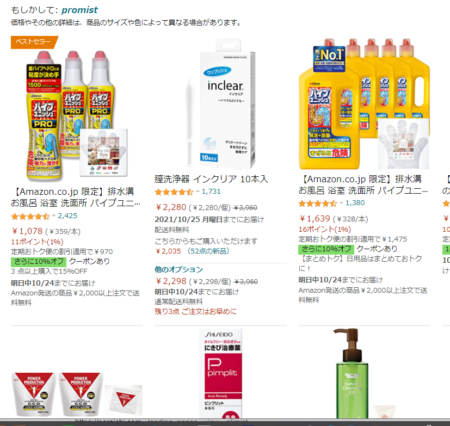Click the 10% off coupon badge under ¥1,639
The image size is (450, 426).
(326, 249)
